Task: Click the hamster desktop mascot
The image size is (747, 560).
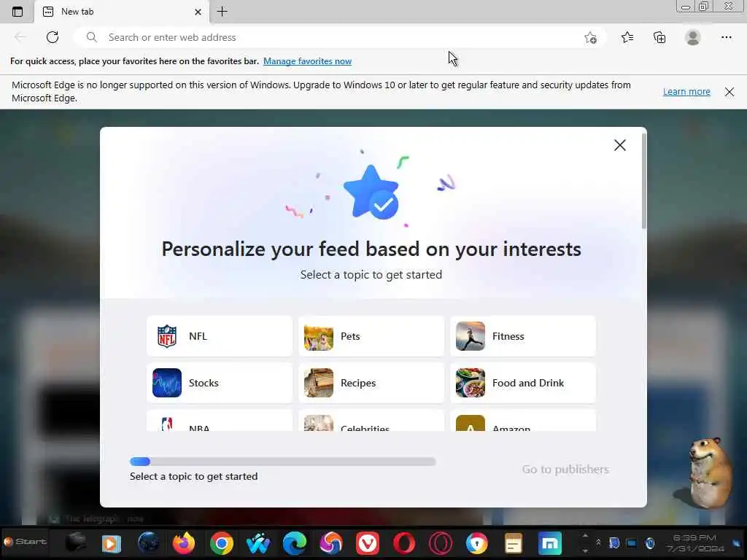Action: click(709, 472)
